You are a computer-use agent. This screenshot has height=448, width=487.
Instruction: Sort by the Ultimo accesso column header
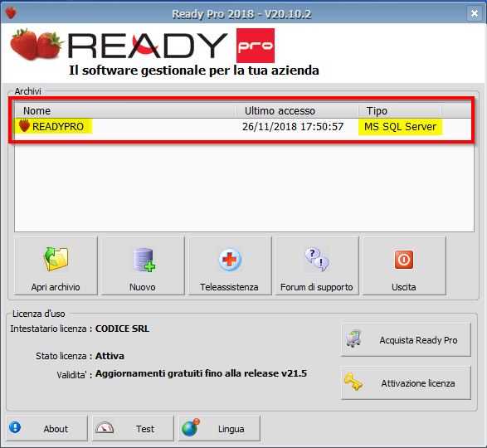(x=298, y=111)
